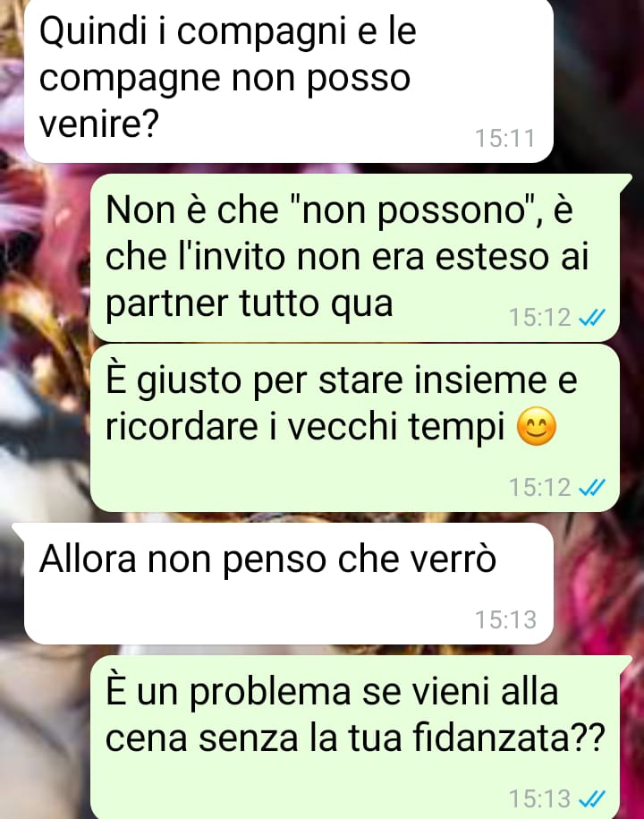
Task: Tap the word "fidanzata??" in the last message
Action: [509, 738]
